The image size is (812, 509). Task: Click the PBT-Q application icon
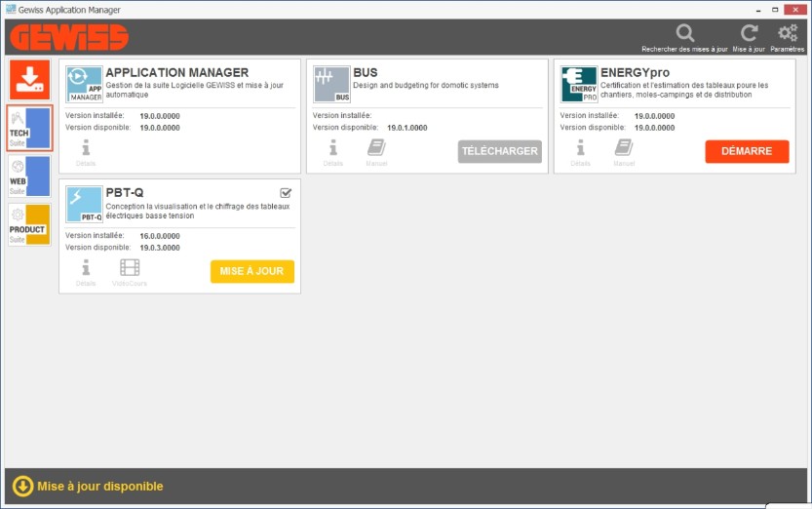tap(85, 205)
